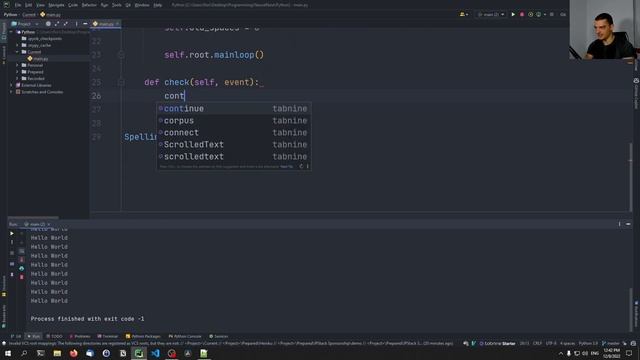
Task: Open the Project view dropdown
Action: click(x=25, y=24)
